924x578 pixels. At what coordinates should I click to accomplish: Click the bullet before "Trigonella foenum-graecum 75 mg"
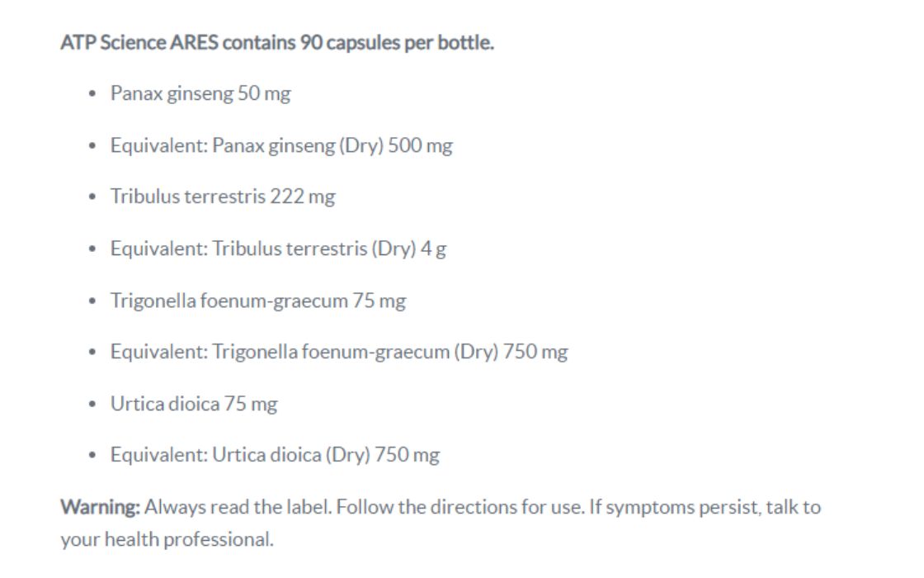pyautogui.click(x=93, y=301)
